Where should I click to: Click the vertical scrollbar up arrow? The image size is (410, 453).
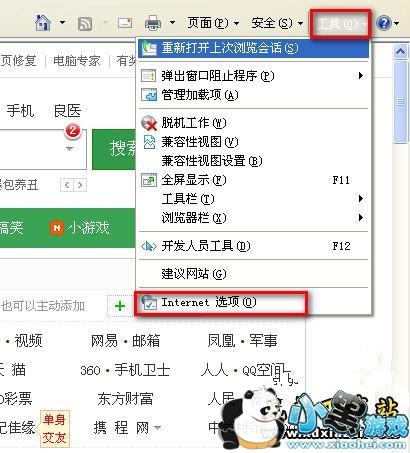tap(401, 52)
